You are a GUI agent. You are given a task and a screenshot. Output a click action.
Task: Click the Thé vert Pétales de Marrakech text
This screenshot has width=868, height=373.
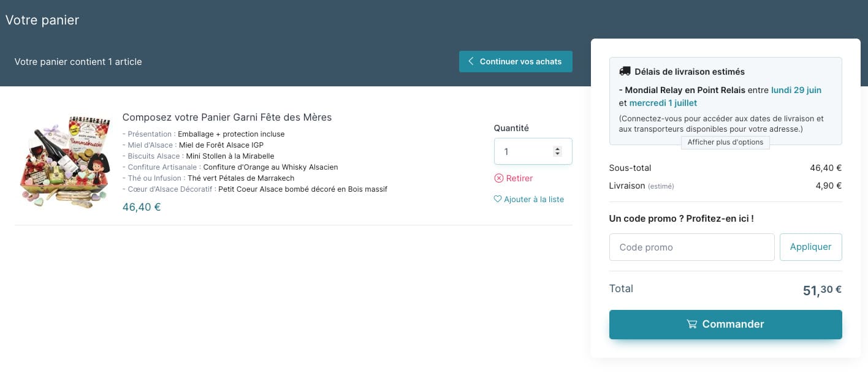pyautogui.click(x=241, y=178)
